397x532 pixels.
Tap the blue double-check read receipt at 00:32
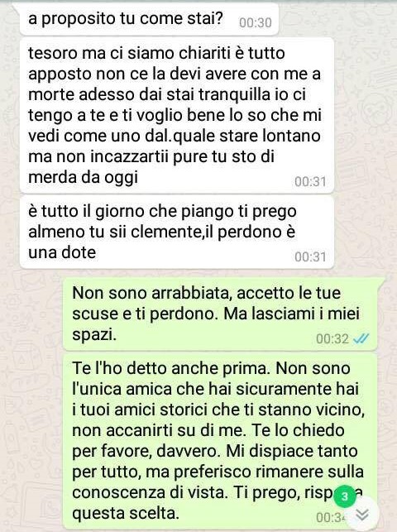[361, 338]
